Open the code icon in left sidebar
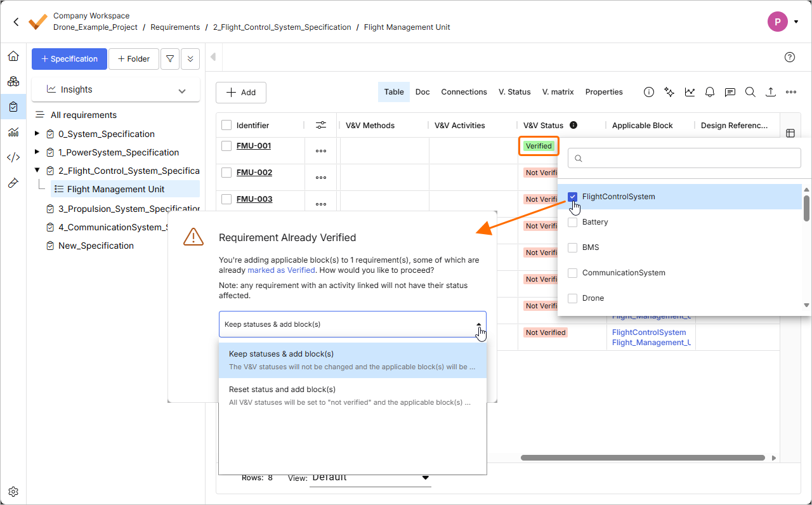This screenshot has height=505, width=812. (13, 157)
